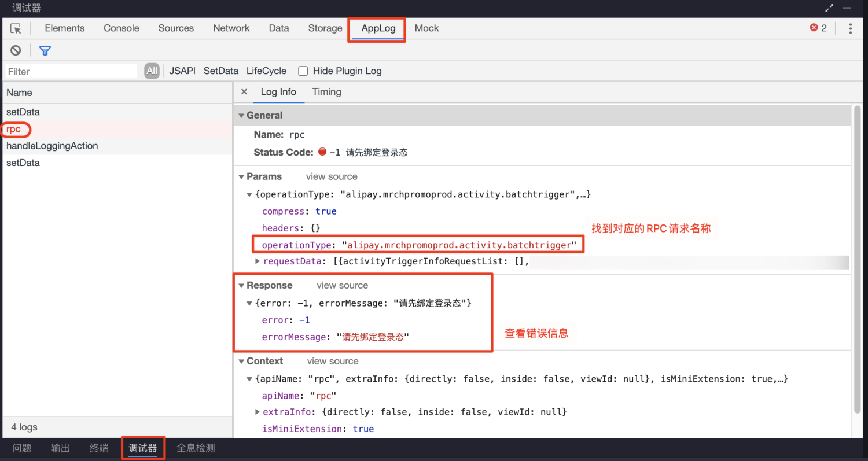Switch to the Console tab
This screenshot has width=868, height=461.
[x=122, y=28]
